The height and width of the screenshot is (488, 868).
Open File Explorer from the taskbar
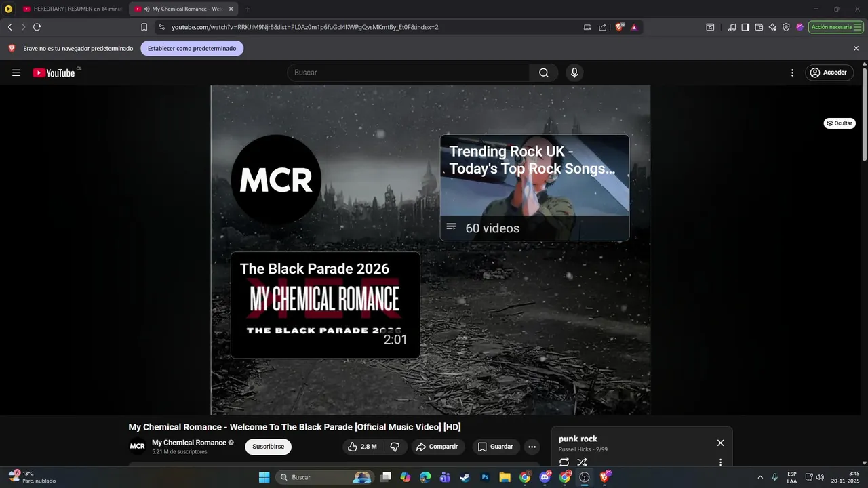click(x=505, y=477)
